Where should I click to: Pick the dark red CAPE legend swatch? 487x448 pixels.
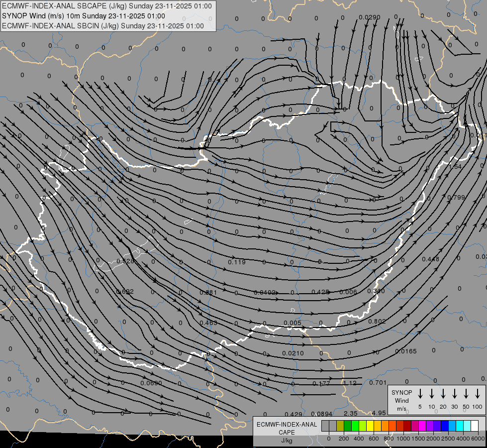(407, 426)
